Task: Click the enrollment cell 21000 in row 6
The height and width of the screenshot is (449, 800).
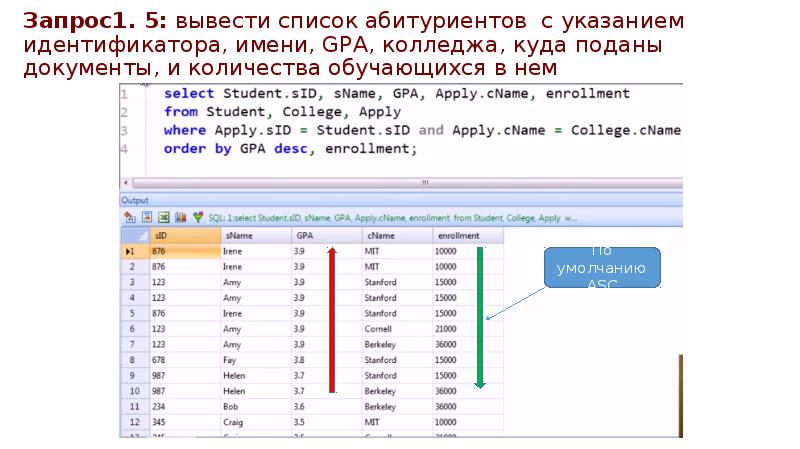Action: (x=468, y=329)
